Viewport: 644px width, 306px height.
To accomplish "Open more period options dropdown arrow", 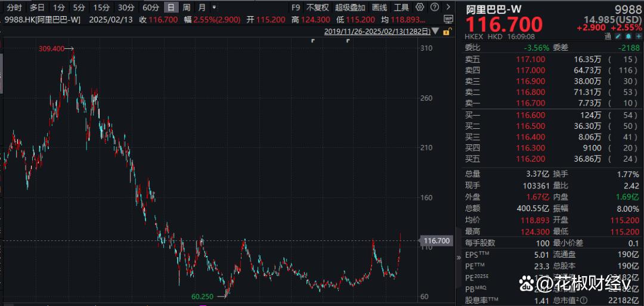I will 214,7.
